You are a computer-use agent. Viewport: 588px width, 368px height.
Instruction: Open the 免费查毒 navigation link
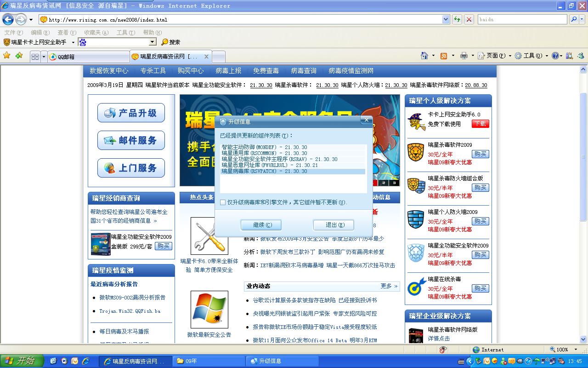point(266,71)
